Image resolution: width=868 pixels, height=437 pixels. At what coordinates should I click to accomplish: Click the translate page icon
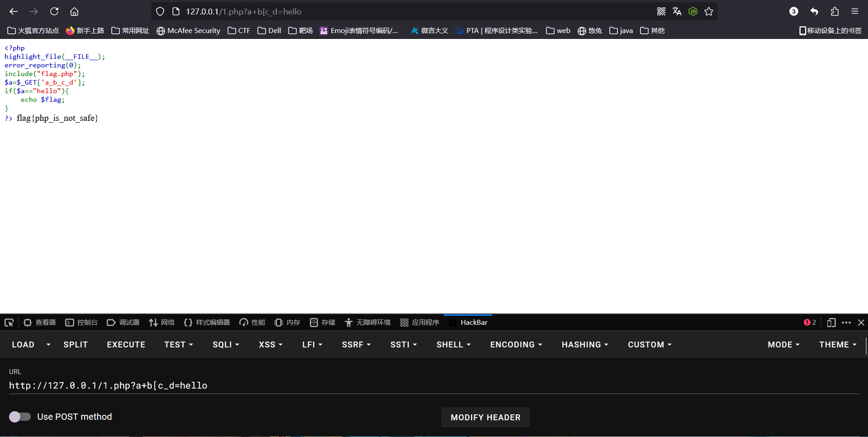click(x=677, y=11)
